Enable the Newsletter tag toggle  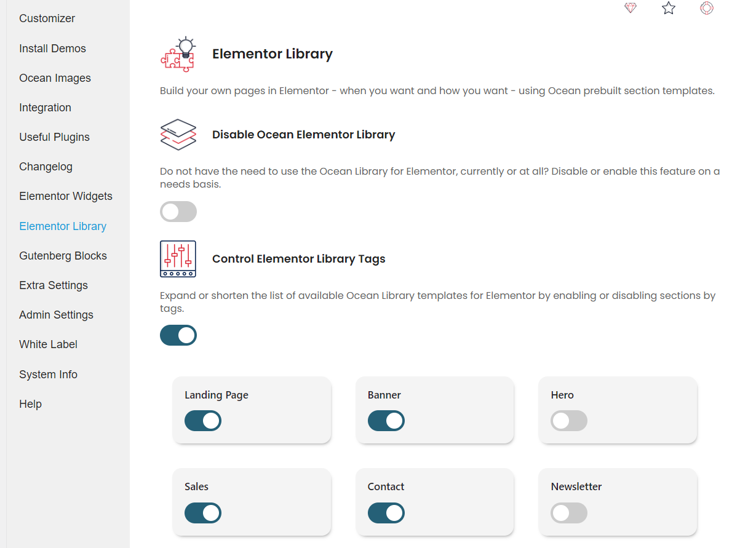[x=569, y=513]
